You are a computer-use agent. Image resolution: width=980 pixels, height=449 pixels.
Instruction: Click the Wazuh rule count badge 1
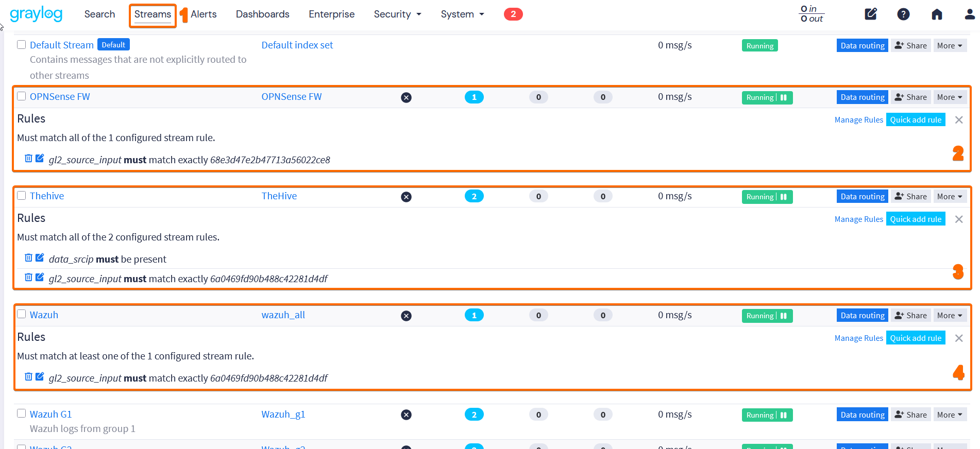[474, 315]
